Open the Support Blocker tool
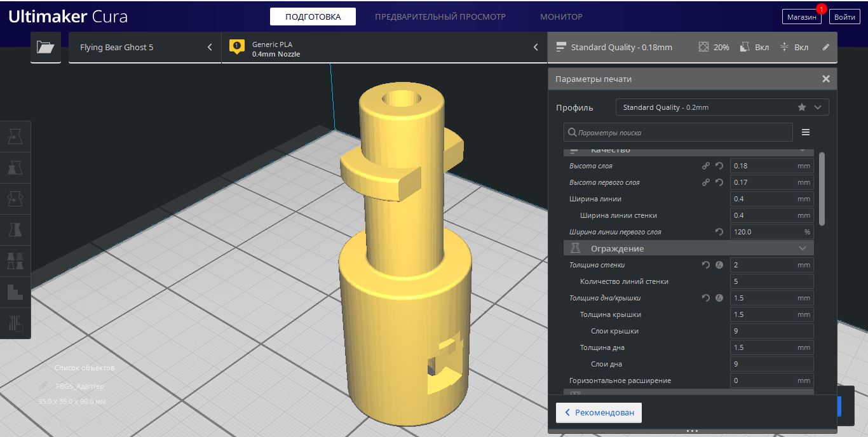 point(15,323)
